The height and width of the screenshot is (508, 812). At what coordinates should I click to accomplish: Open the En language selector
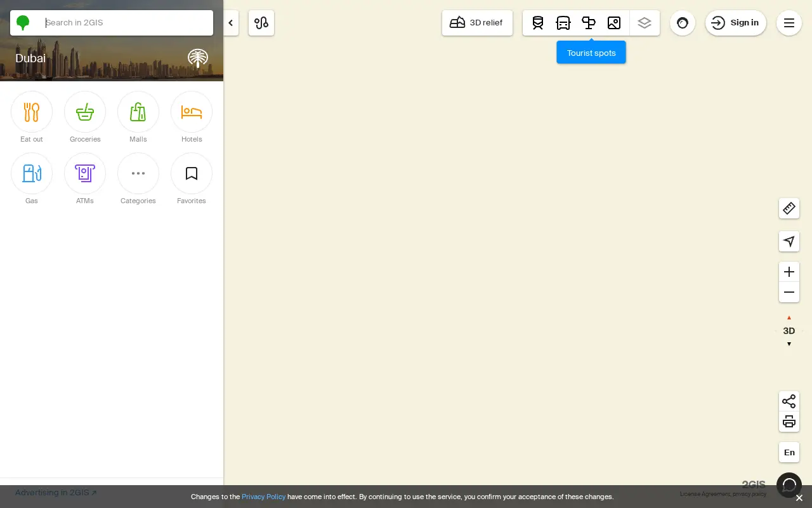coord(789,452)
